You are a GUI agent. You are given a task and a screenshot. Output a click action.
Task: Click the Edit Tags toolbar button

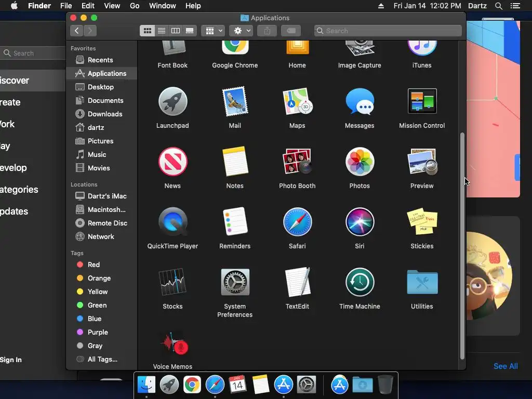(291, 31)
